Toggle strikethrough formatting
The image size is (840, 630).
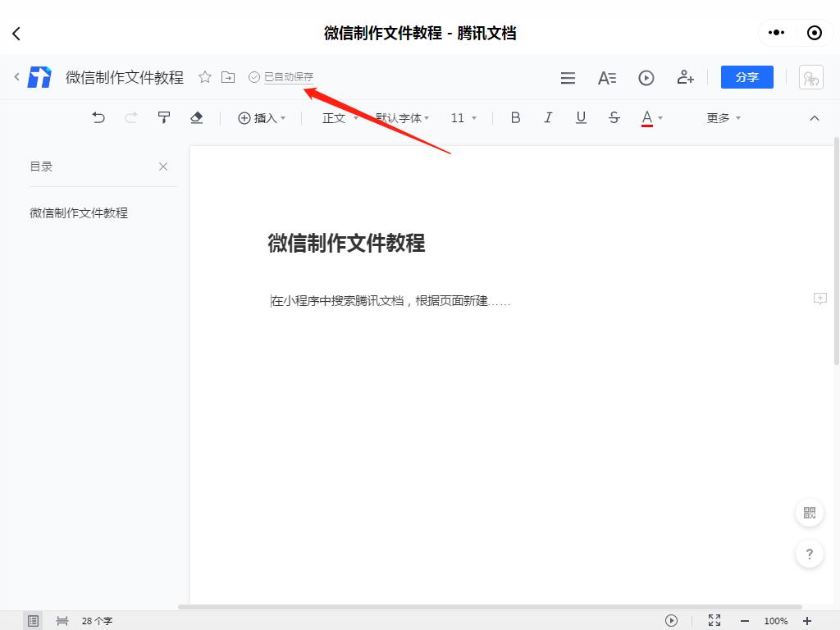click(614, 117)
